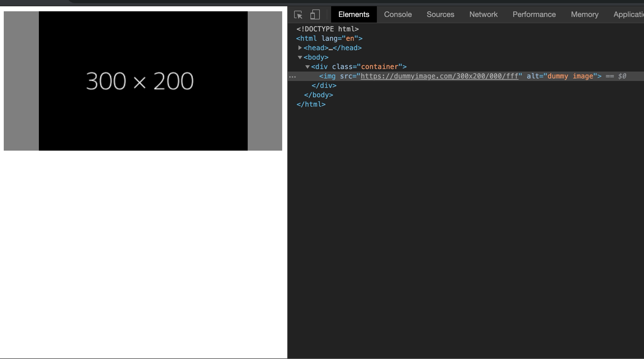The image size is (644, 359).
Task: Click the dummyimage.com src link
Action: [x=439, y=76]
